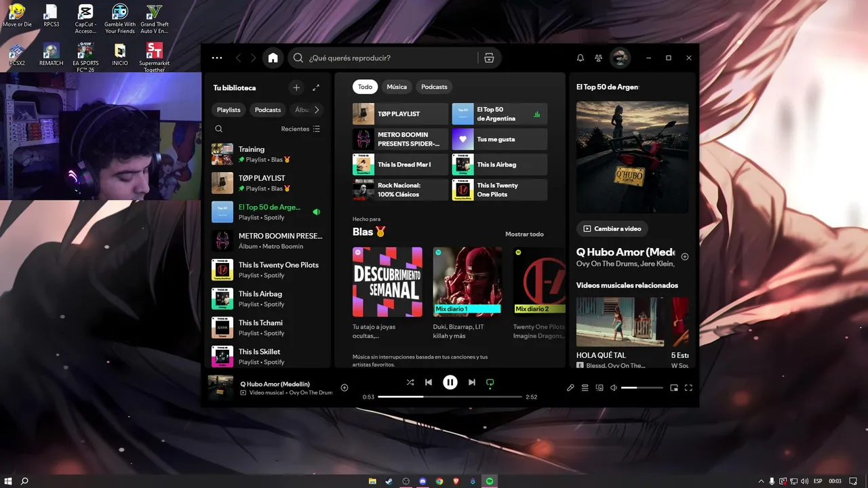
Task: Skip to the previous track
Action: pos(429,382)
